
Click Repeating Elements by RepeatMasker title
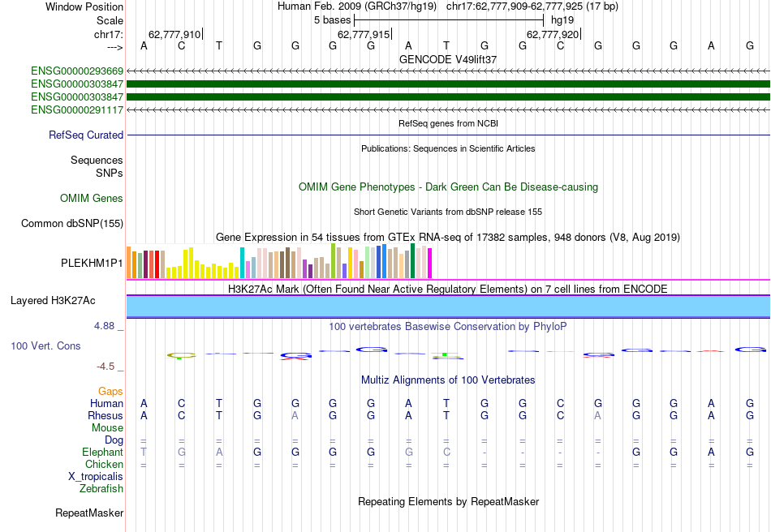coord(448,501)
